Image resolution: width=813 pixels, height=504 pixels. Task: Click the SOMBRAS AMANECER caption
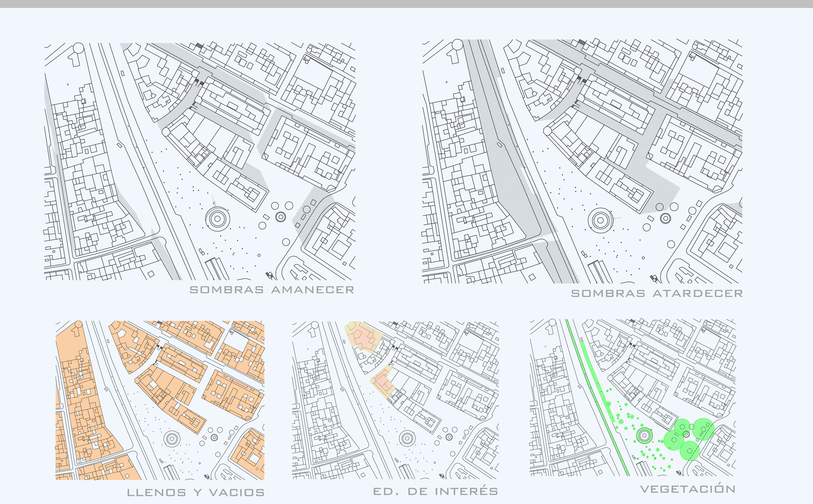(x=272, y=290)
